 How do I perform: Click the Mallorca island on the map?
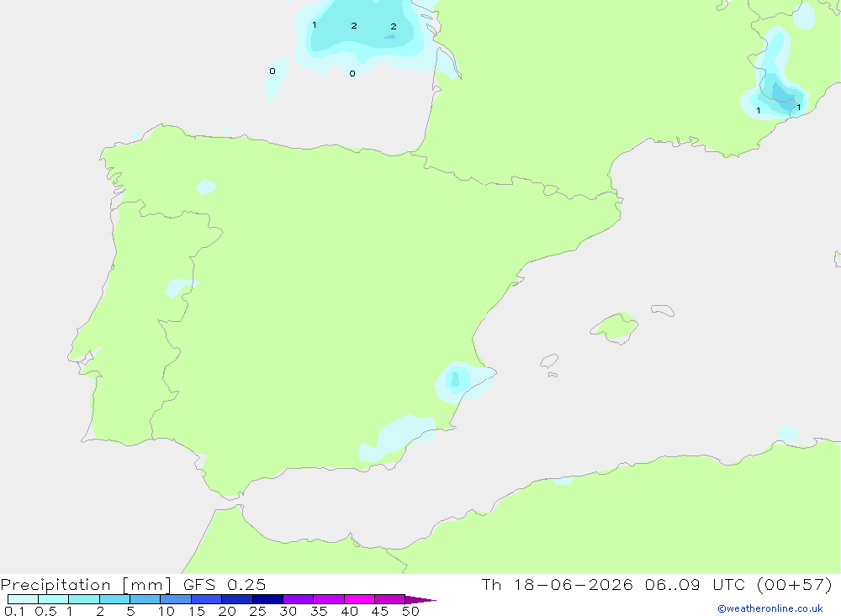tap(615, 327)
